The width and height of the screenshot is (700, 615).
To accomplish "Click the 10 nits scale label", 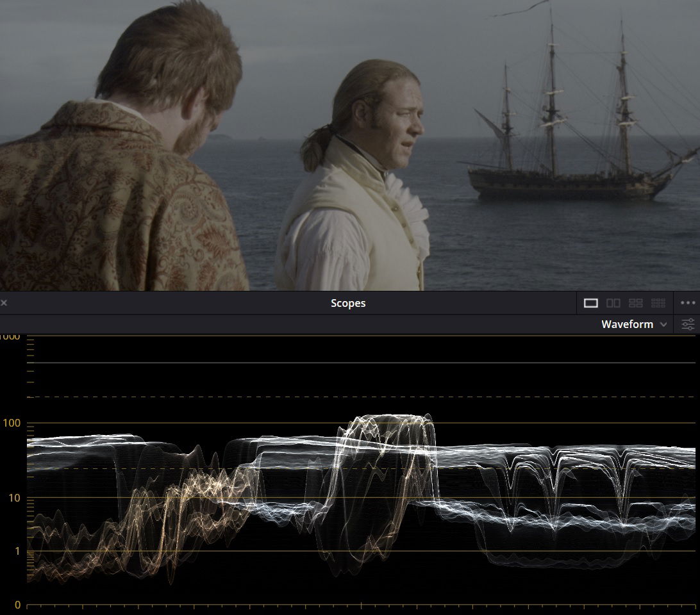I will (x=14, y=498).
